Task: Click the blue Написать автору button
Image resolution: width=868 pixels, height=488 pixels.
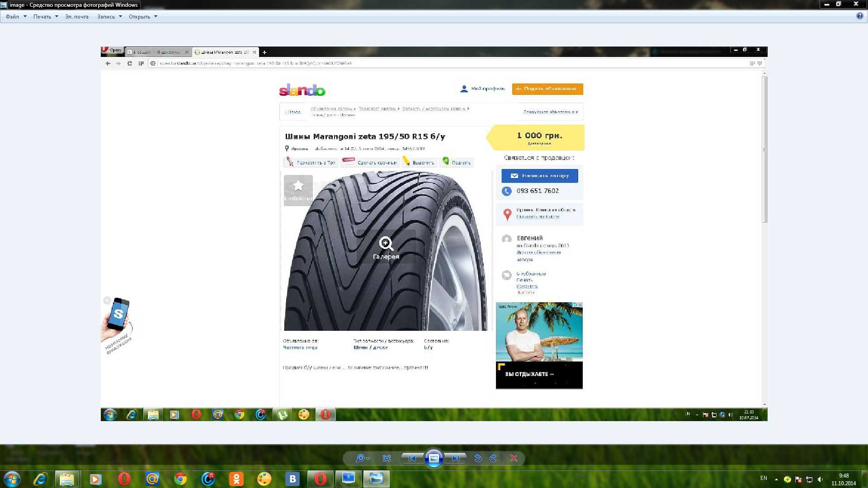Action: click(539, 176)
